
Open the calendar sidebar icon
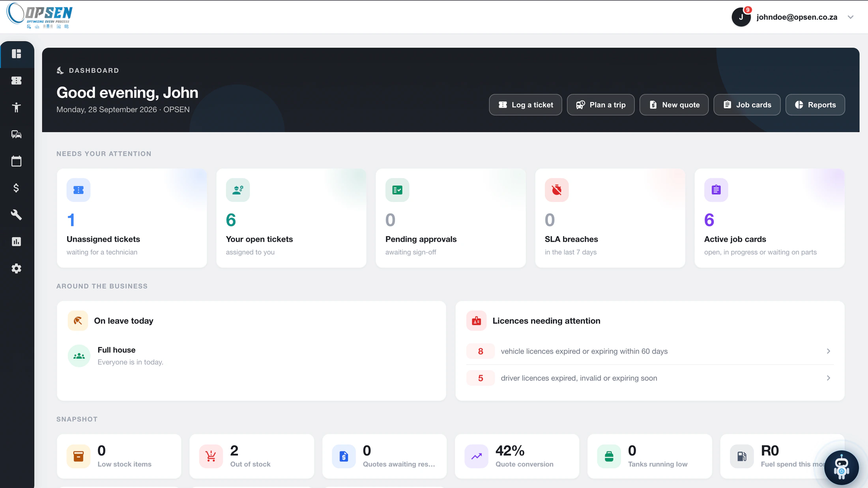tap(17, 161)
